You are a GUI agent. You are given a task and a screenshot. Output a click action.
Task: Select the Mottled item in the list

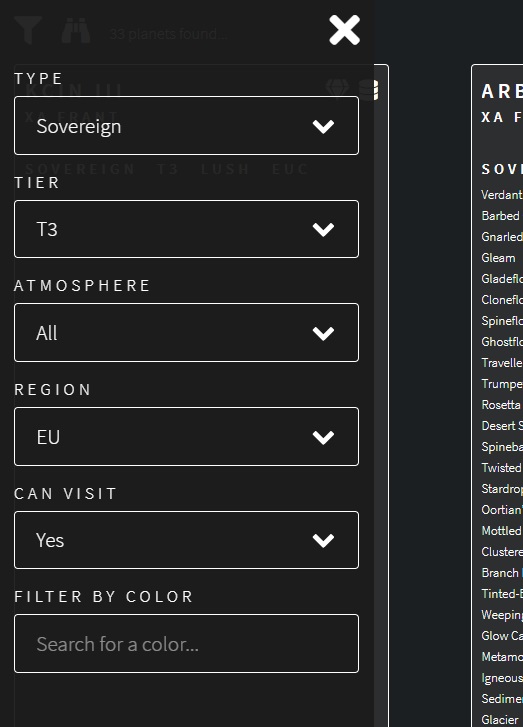coord(501,531)
